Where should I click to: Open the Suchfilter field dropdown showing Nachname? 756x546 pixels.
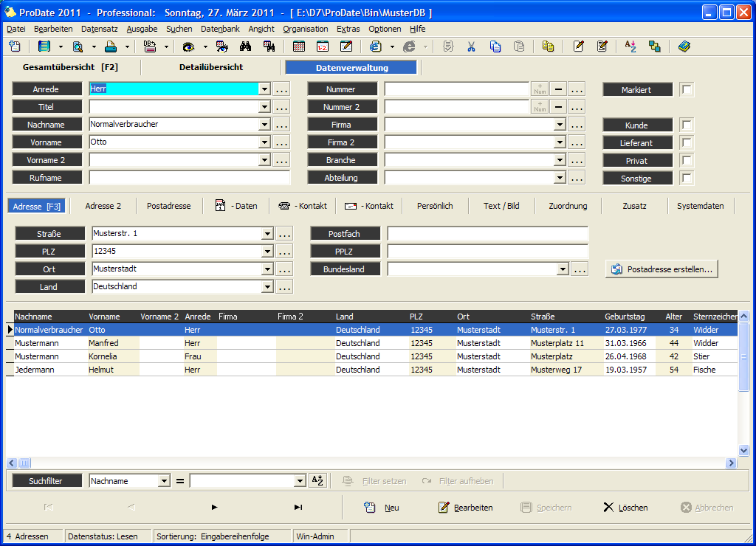pyautogui.click(x=164, y=481)
